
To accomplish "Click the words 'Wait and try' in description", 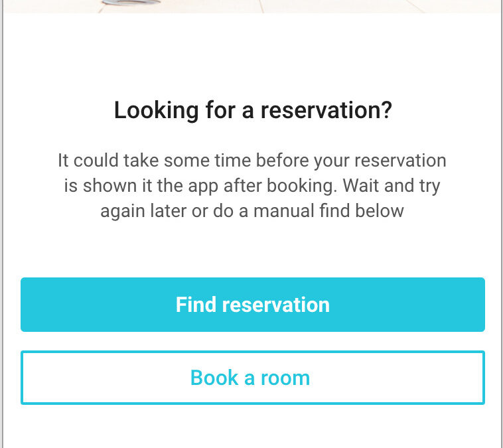I will click(x=392, y=186).
